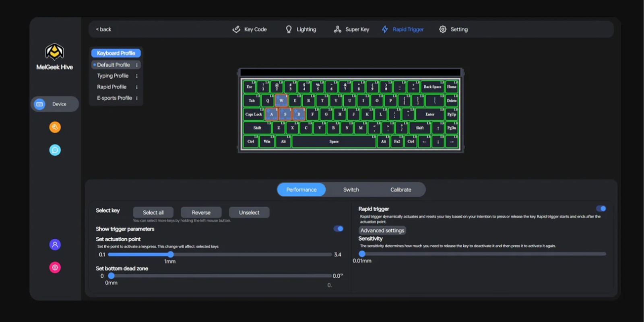Click the MelGeek Hive logo icon
644x322 pixels.
coord(54,52)
